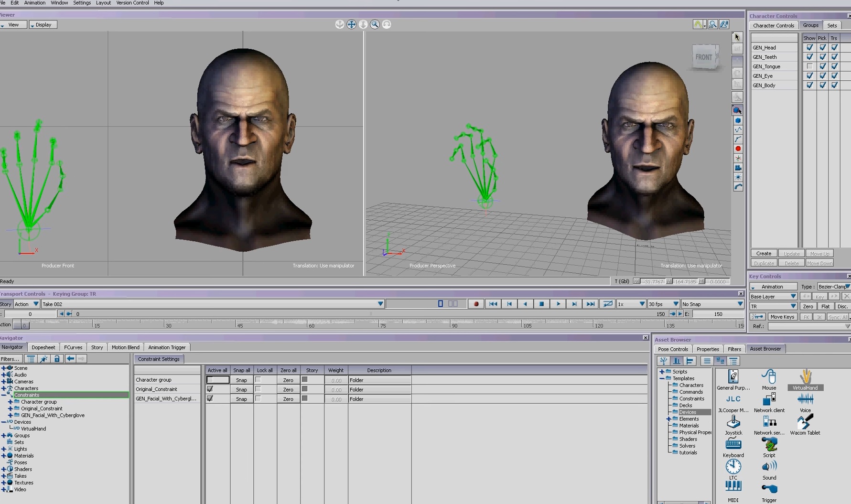This screenshot has width=851, height=504.
Task: Select the arrow selection tool
Action: click(737, 37)
